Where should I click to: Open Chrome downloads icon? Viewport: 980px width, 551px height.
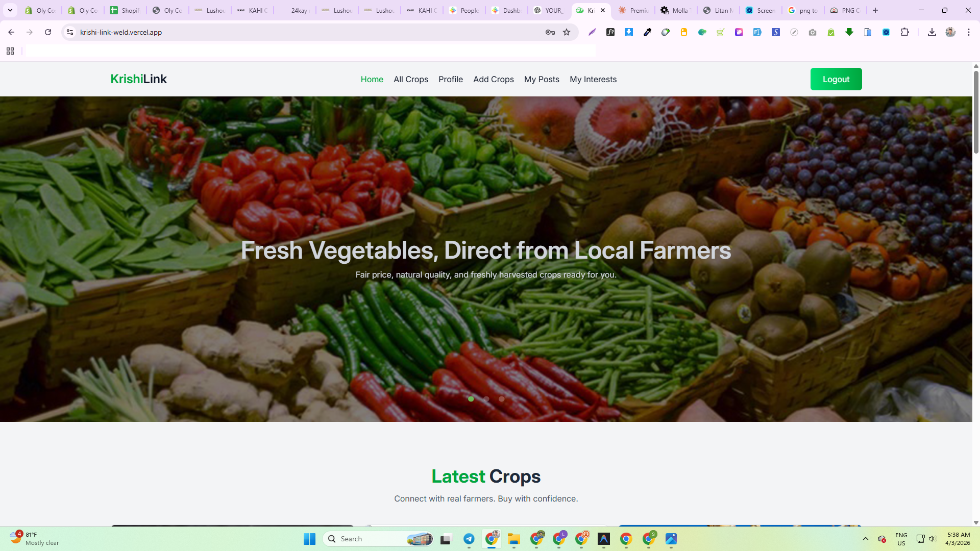click(932, 32)
